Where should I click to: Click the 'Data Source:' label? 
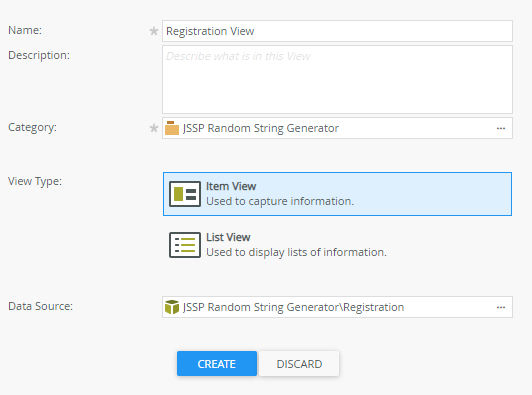click(40, 306)
